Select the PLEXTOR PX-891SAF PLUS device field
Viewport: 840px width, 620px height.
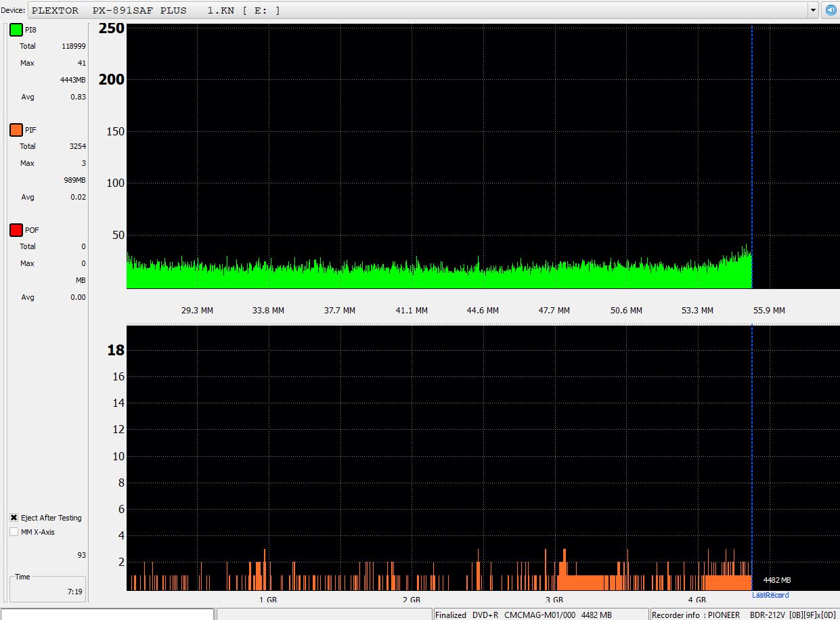(x=420, y=10)
